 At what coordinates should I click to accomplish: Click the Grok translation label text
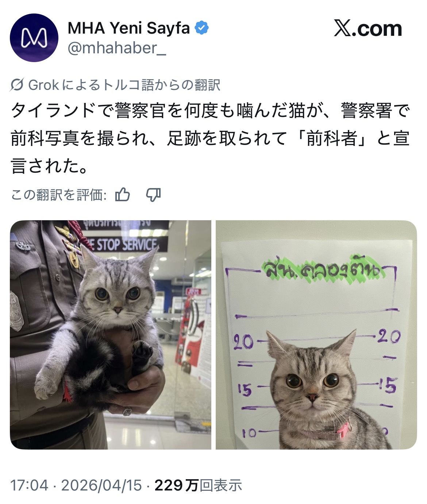pyautogui.click(x=124, y=85)
